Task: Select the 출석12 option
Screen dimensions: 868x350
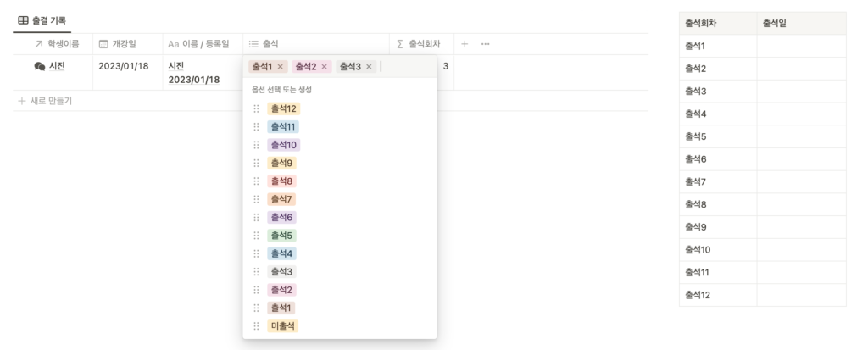Action: [x=283, y=108]
